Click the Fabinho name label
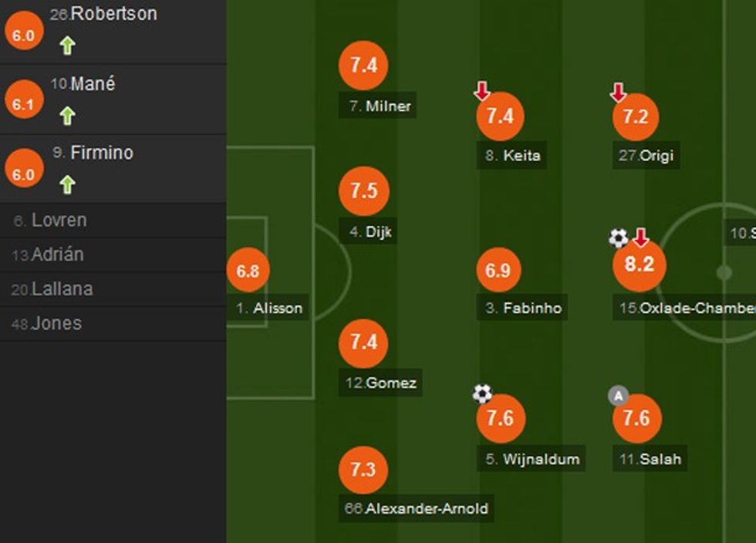Image resolution: width=756 pixels, height=543 pixels. coord(524,309)
